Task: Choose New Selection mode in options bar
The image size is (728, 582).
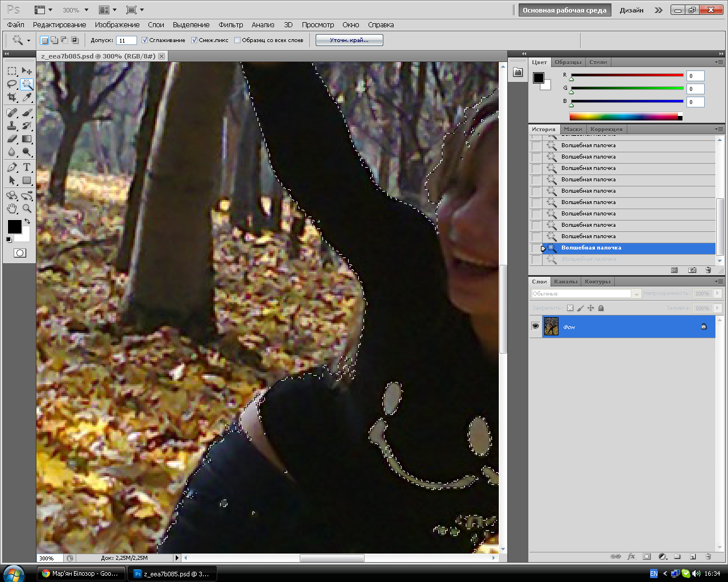Action: pos(44,40)
